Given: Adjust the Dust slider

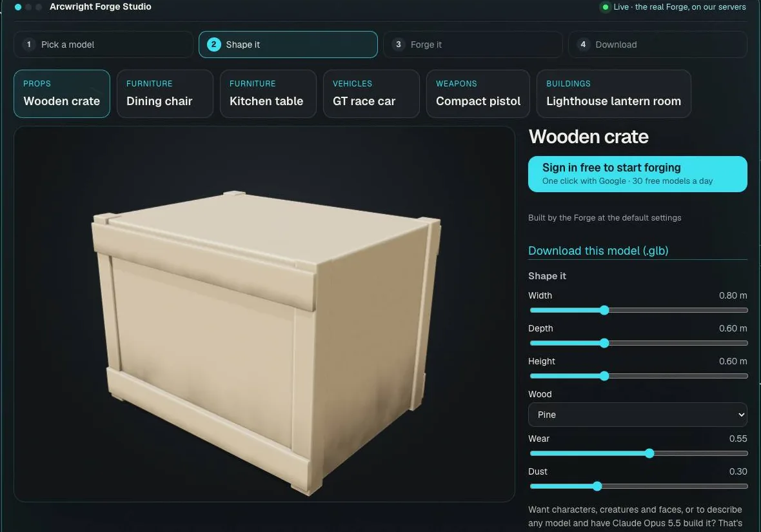Looking at the screenshot, I should click(638, 486).
